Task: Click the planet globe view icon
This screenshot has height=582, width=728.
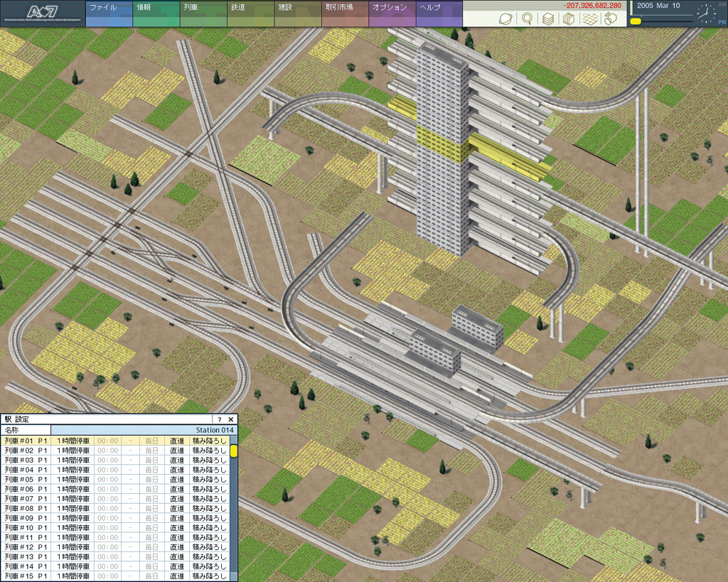Action: [505, 18]
